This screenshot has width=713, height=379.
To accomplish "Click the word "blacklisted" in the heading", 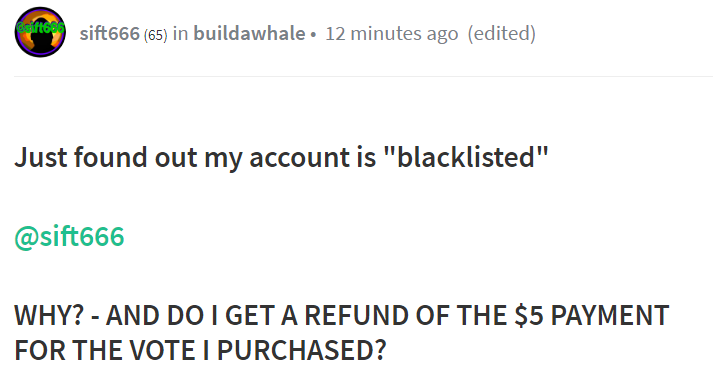I will 466,157.
